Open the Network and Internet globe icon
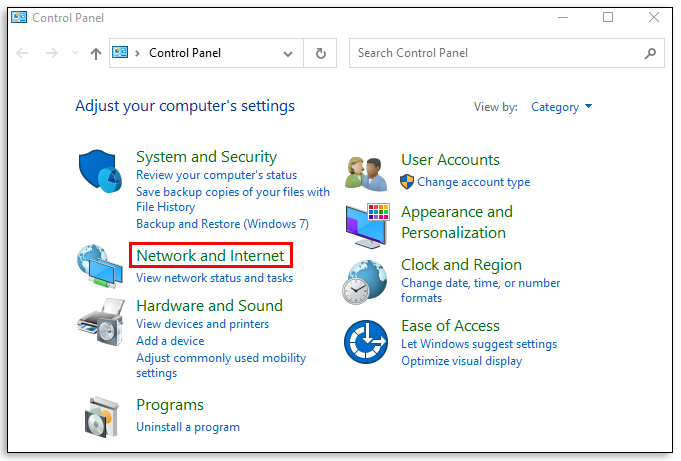The height and width of the screenshot is (461, 681). [x=100, y=267]
